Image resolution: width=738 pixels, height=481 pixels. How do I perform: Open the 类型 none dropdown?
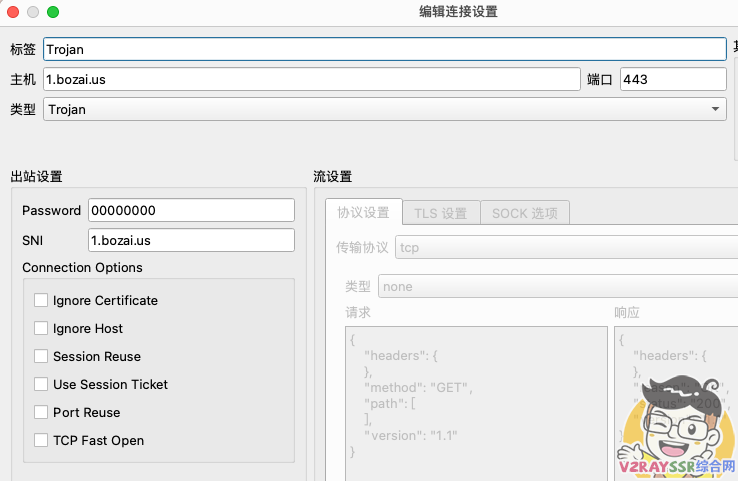(558, 287)
